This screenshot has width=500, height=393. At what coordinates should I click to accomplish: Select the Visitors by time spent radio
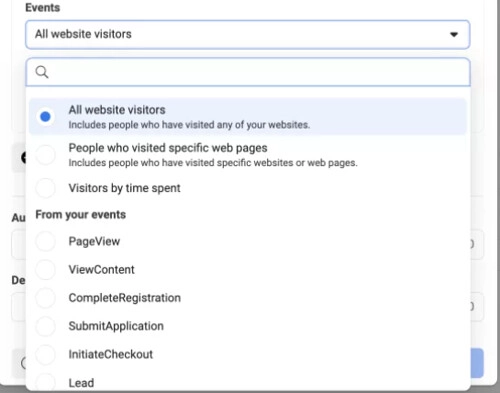tap(45, 188)
